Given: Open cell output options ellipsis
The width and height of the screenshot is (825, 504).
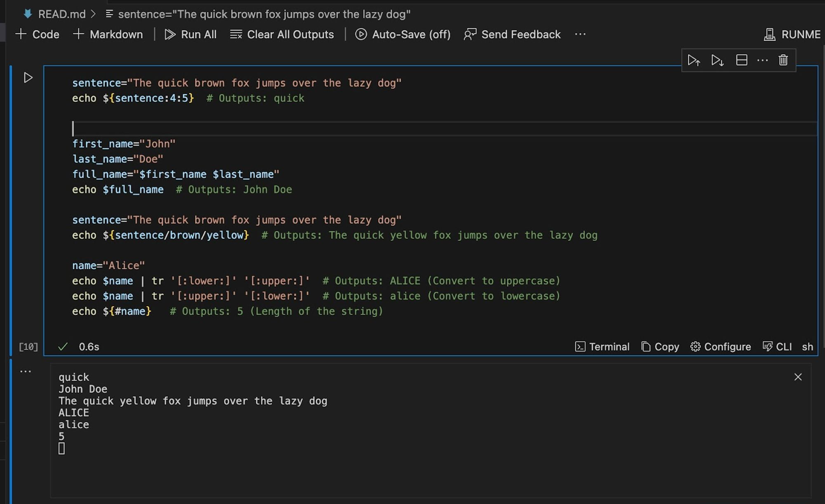Looking at the screenshot, I should (26, 371).
